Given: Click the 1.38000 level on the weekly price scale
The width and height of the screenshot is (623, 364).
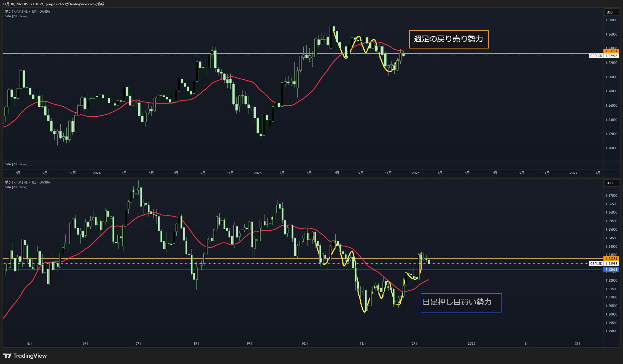Looking at the screenshot, I should point(611,20).
